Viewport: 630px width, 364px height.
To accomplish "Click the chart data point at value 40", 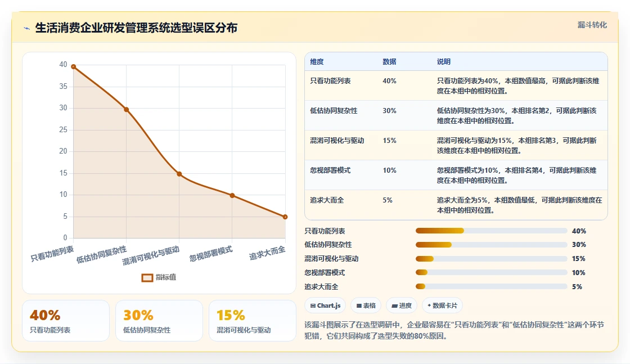I will coord(73,67).
